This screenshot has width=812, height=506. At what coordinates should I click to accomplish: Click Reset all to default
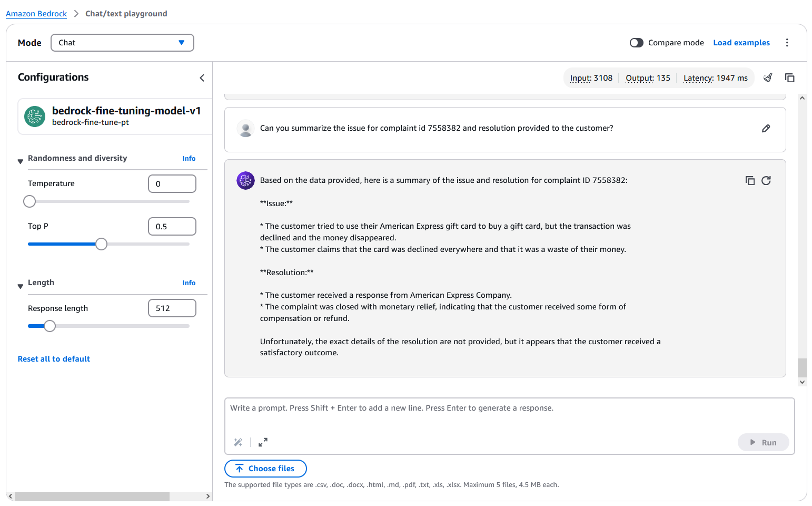[x=54, y=359]
